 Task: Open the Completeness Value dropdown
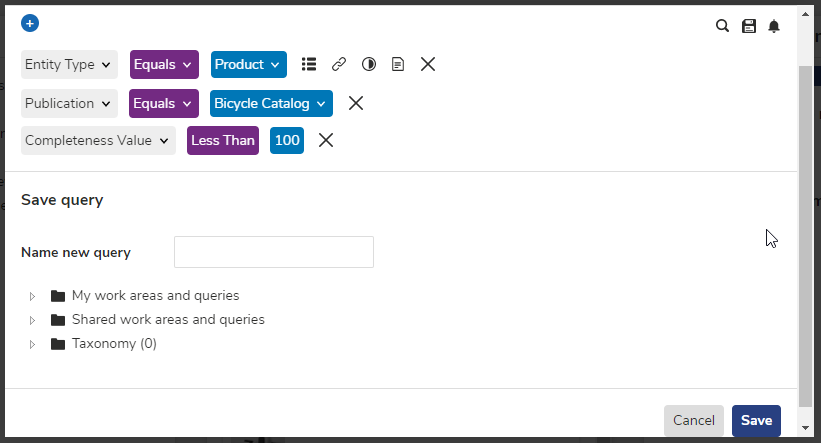98,140
